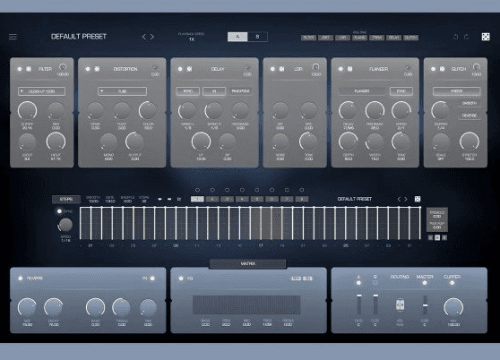Click the redo arrow icon
Screen dimensions: 500x360
(x=466, y=37)
